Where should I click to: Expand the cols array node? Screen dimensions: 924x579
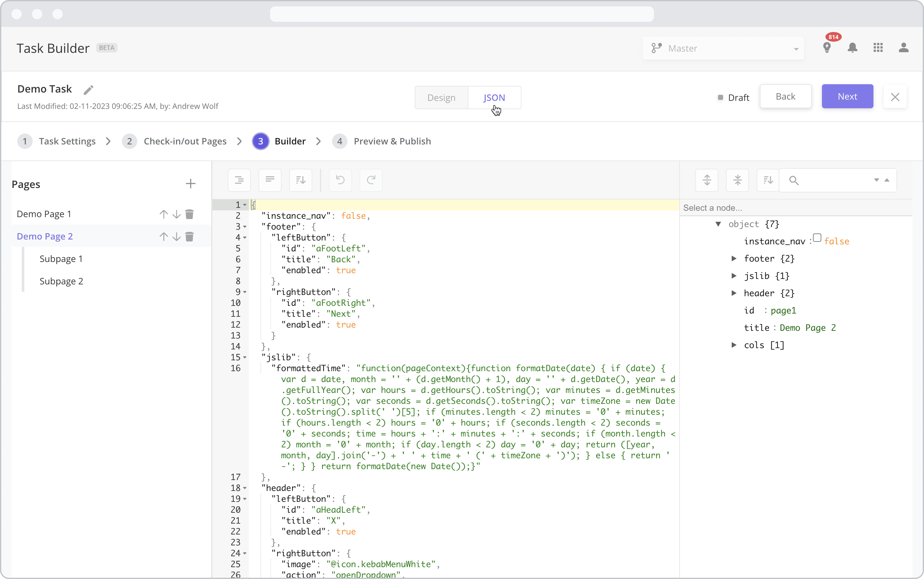pyautogui.click(x=734, y=345)
